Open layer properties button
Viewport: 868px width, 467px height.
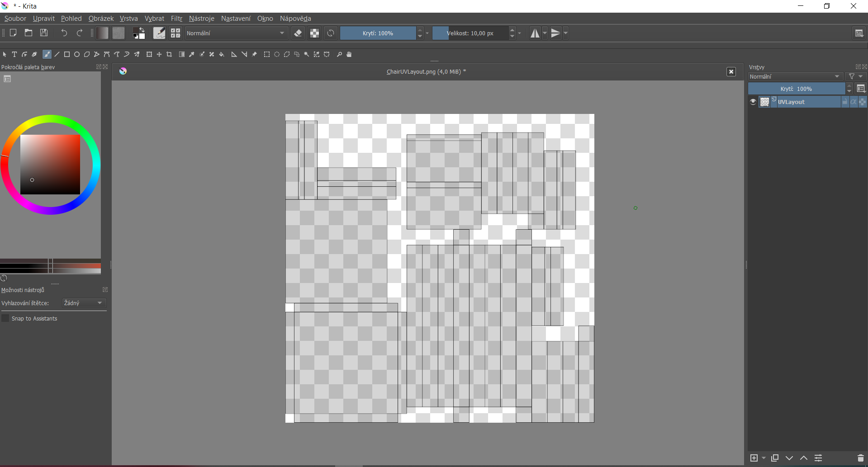coord(818,458)
